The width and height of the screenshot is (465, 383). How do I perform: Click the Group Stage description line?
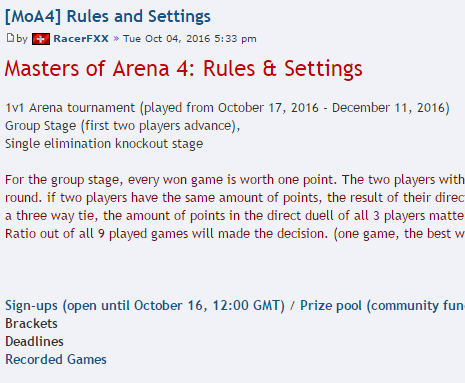(122, 126)
